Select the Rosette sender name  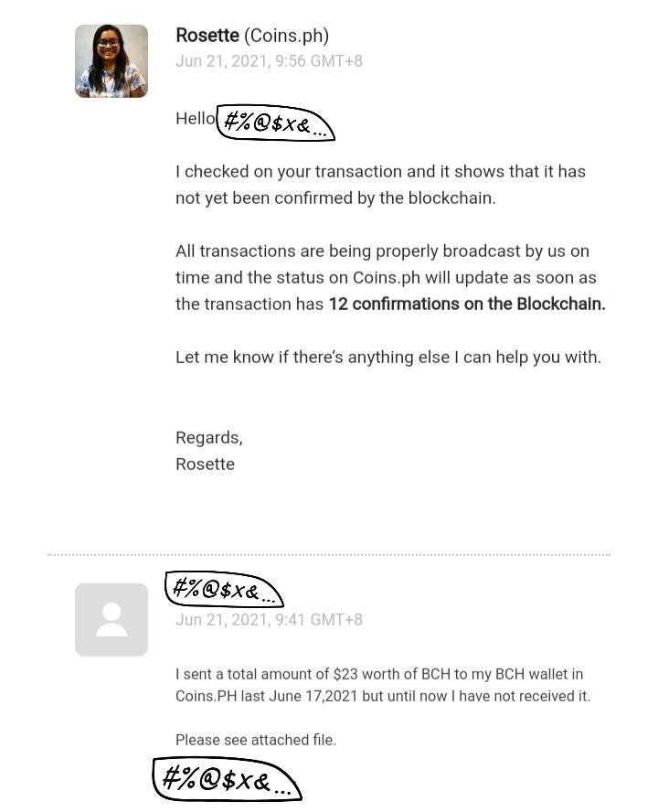click(x=207, y=36)
